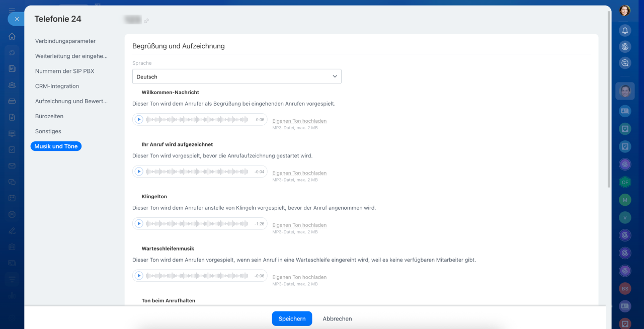Select the Musik und Töne section

tap(56, 146)
